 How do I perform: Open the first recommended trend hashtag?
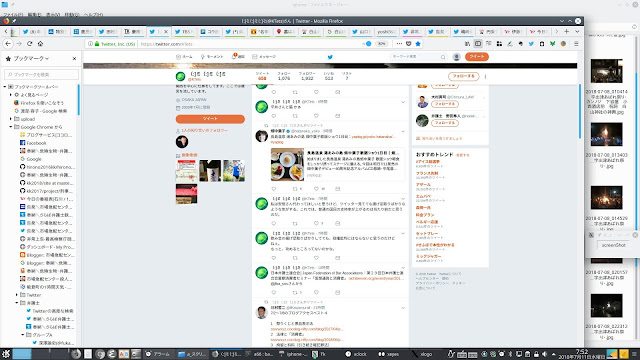tap(428, 162)
